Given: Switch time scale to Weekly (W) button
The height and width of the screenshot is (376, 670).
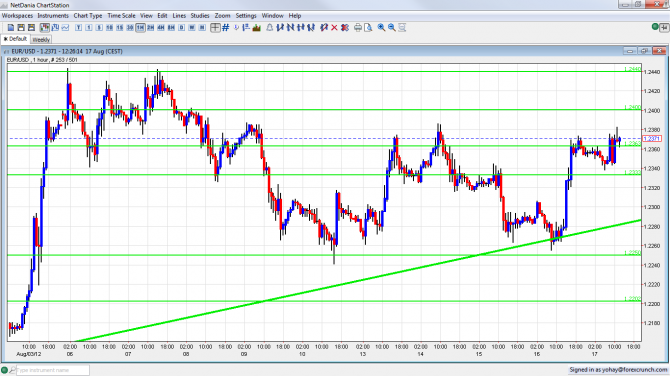Looking at the screenshot, I should (192, 27).
